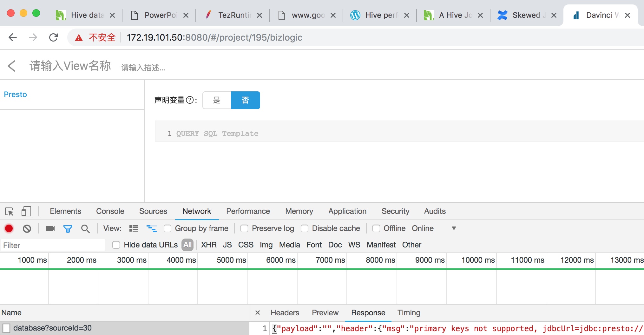Open the Headers tab of the response
This screenshot has width=644, height=335.
click(x=285, y=312)
